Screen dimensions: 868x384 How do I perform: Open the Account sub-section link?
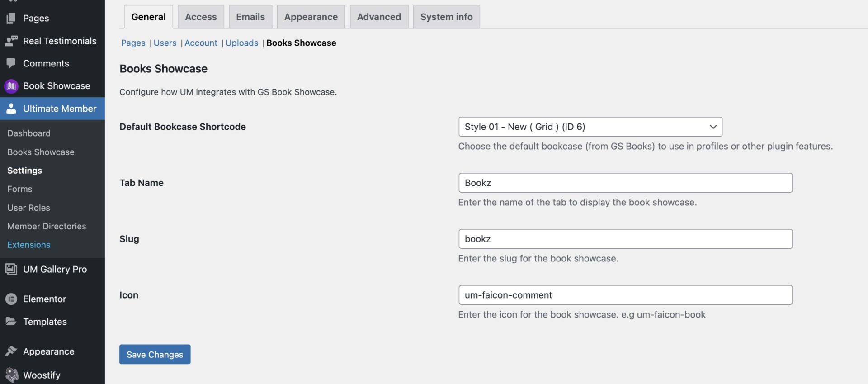click(x=201, y=43)
